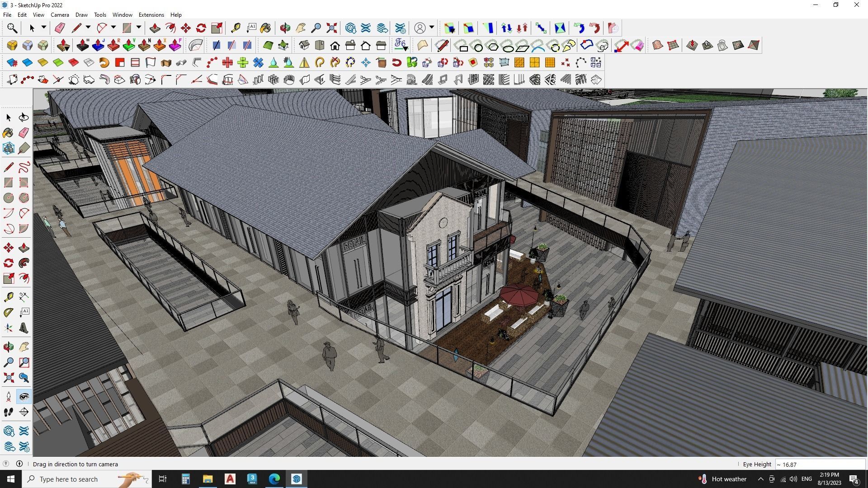The image size is (868, 488).
Task: Click the status bar info circle icon
Action: tap(19, 464)
